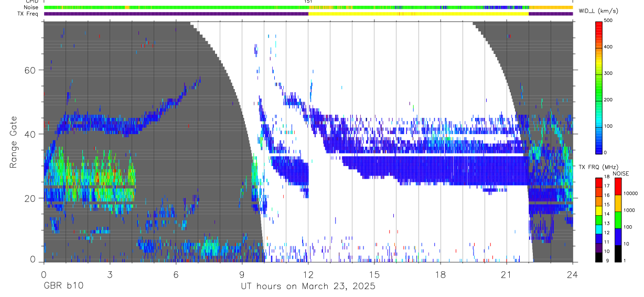Viewport: 644px width, 297px height.
Task: Click the '151' CPID value at top
Action: coord(308,2)
